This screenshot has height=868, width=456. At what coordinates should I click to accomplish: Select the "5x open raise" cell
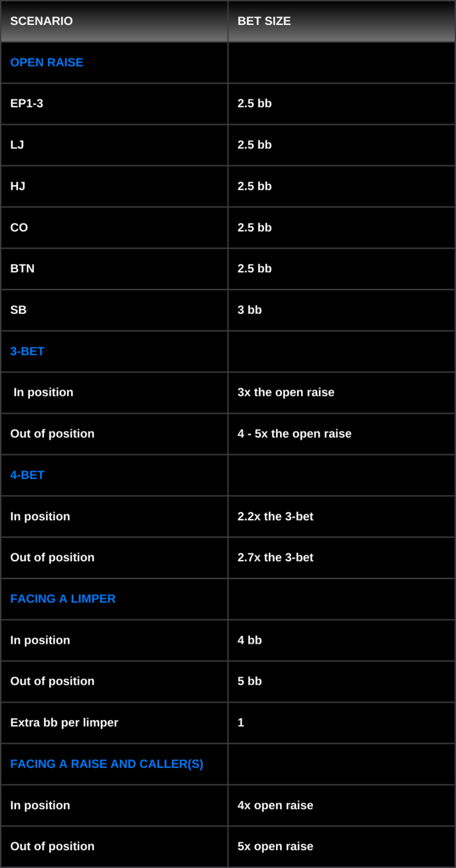pyautogui.click(x=275, y=846)
